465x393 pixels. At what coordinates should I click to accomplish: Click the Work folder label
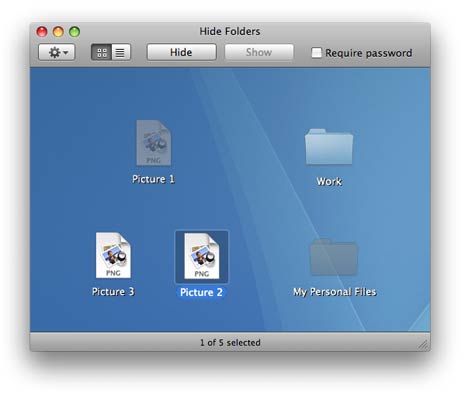tap(329, 182)
